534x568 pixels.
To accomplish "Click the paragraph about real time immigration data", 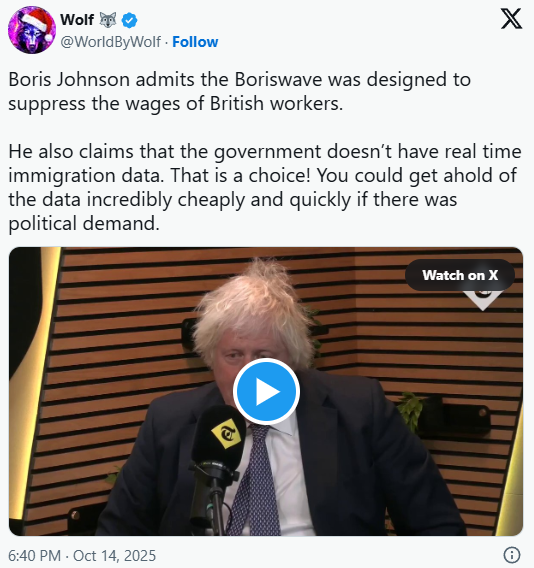I will coord(265,187).
